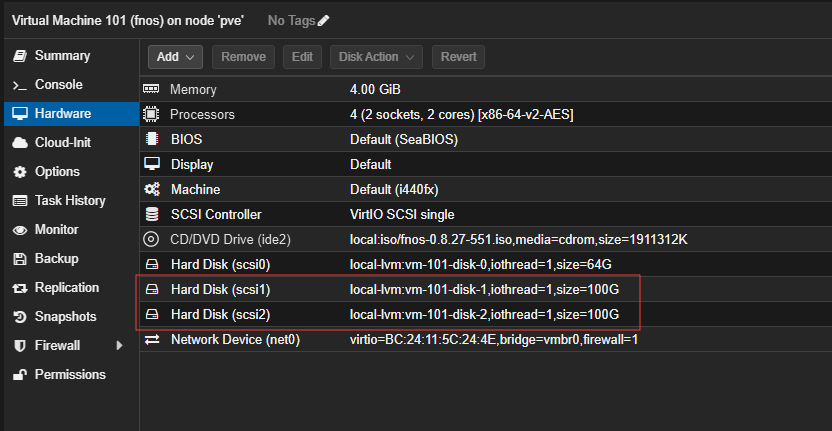832x431 pixels.
Task: Click the Processors CPU chip icon
Action: click(x=152, y=115)
